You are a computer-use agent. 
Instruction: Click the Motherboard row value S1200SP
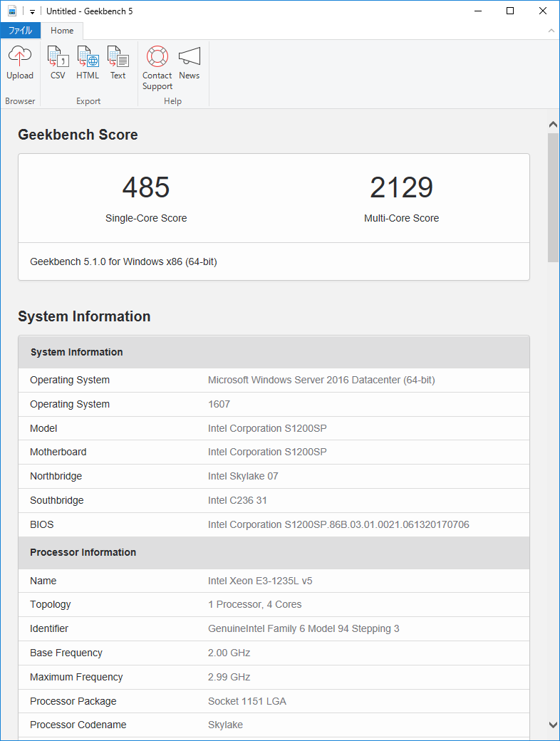pyautogui.click(x=267, y=452)
